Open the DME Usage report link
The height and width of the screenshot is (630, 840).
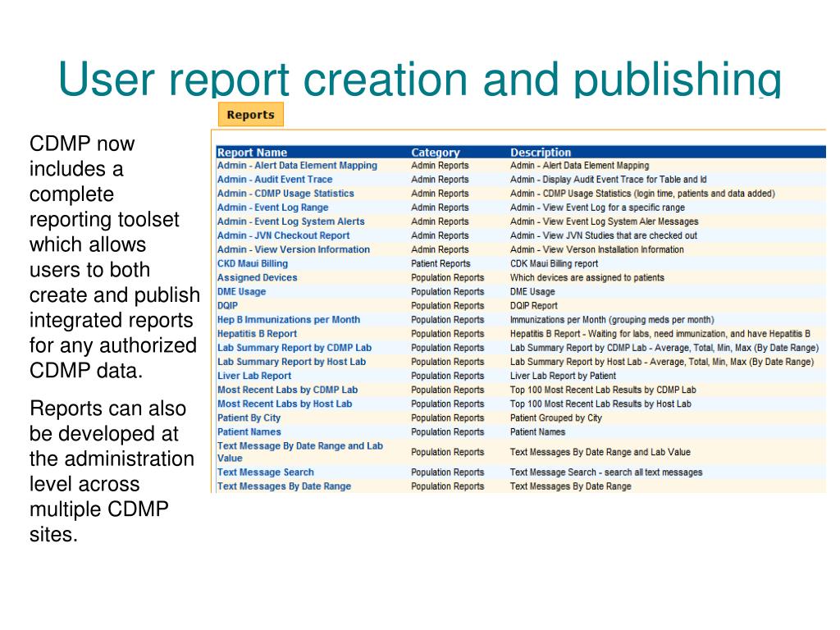tap(242, 291)
